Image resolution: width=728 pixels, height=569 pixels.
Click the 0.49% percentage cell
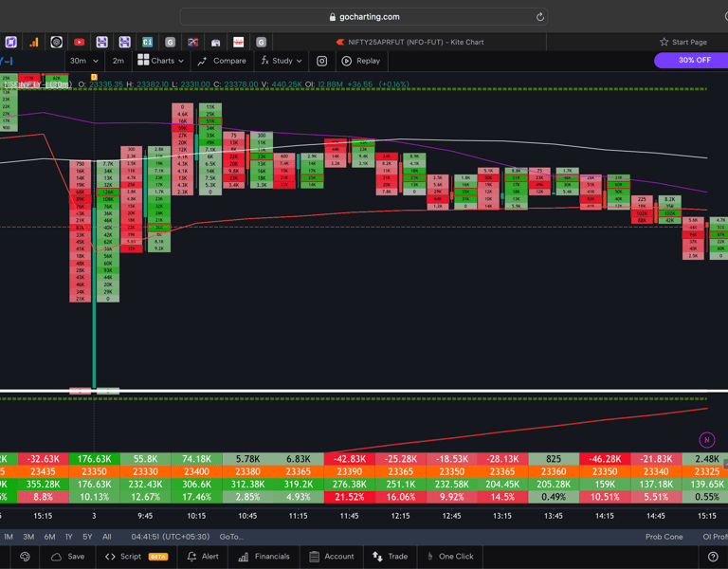point(554,497)
